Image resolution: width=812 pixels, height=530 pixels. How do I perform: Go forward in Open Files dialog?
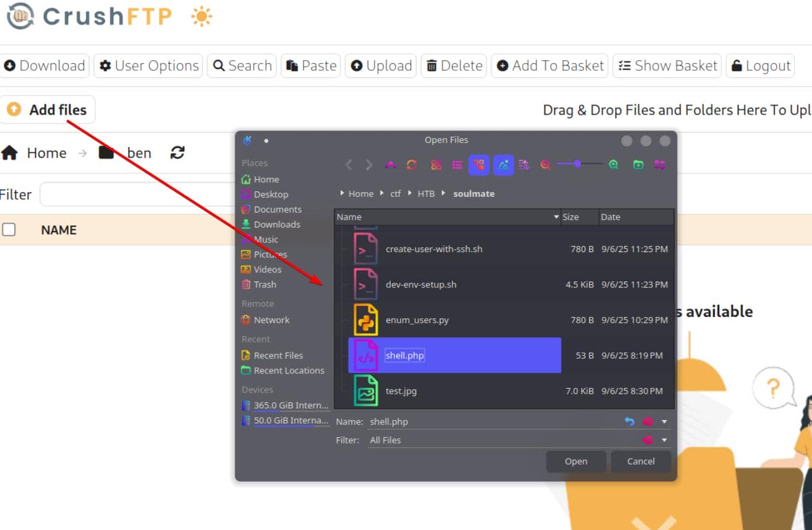click(369, 164)
